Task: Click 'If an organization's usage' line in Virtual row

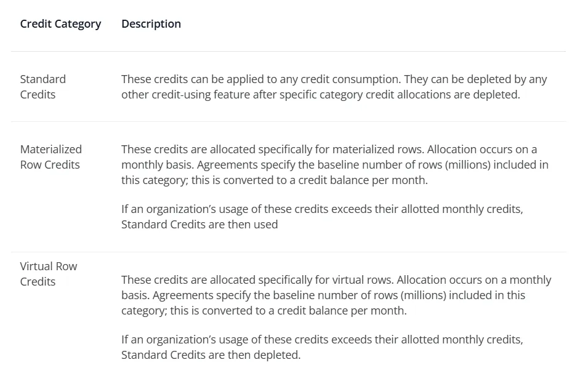Action: [322, 339]
